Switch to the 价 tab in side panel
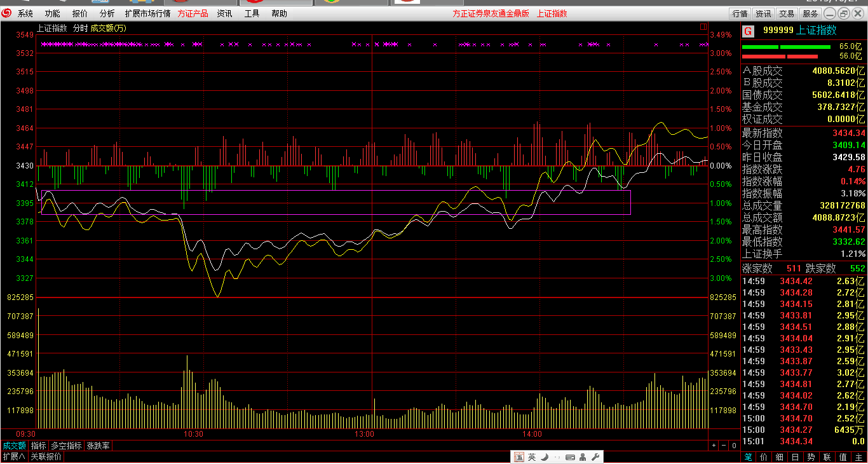This screenshot has width=868, height=464. pos(764,457)
